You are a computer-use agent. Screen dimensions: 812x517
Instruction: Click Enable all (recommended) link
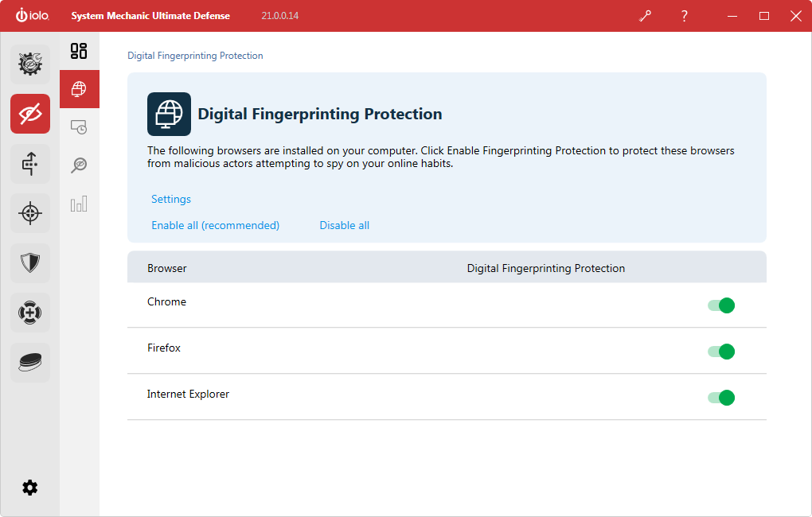pyautogui.click(x=215, y=226)
